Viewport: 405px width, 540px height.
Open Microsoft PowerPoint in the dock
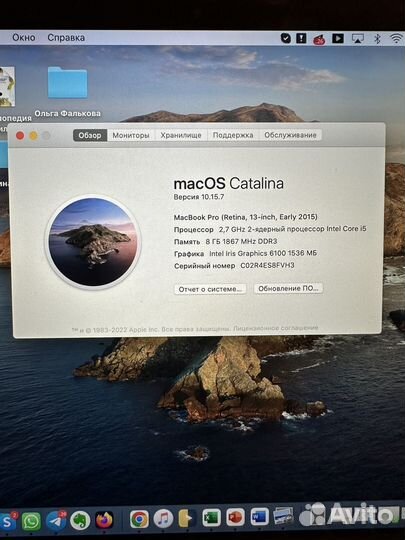point(235,517)
